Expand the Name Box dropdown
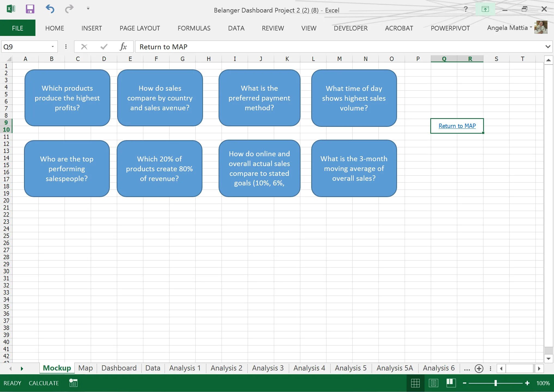The image size is (554, 392). (x=53, y=47)
